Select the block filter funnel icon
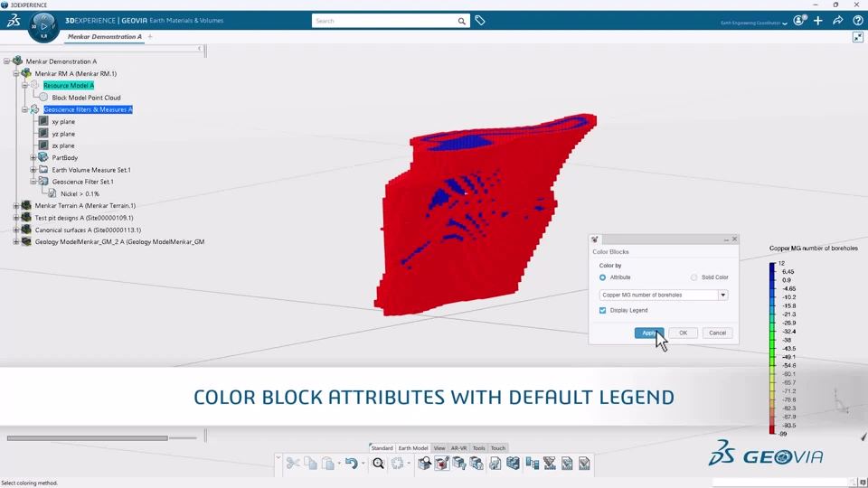This screenshot has width=868, height=488. click(x=459, y=463)
